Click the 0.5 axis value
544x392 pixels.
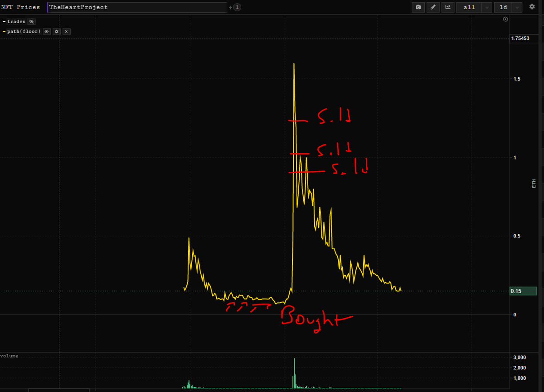[516, 236]
